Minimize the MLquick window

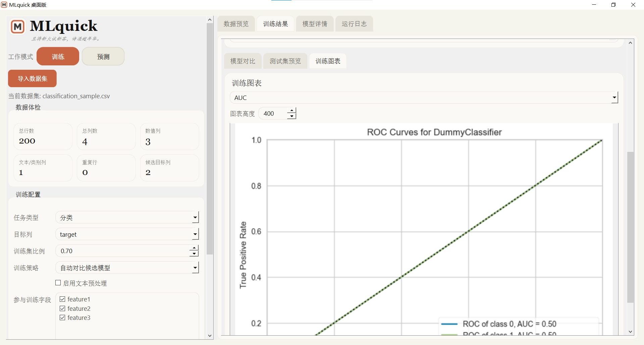pos(594,5)
